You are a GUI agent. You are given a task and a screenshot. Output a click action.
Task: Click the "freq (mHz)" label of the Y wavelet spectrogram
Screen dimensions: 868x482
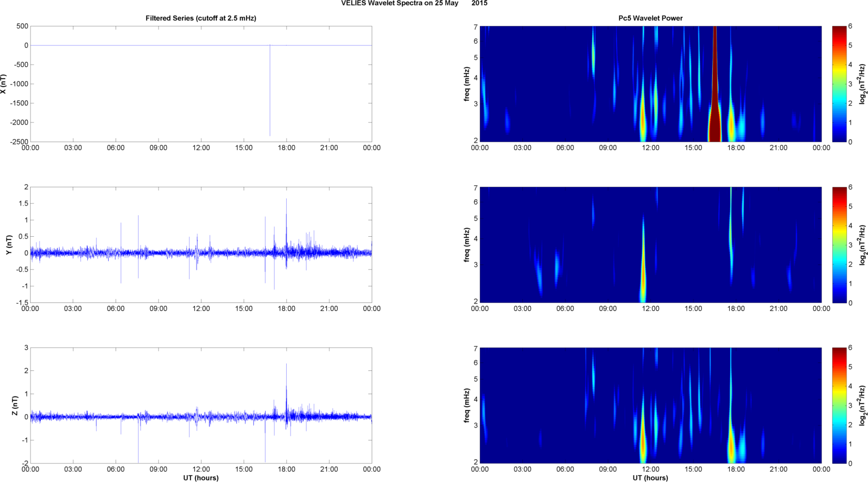click(466, 245)
